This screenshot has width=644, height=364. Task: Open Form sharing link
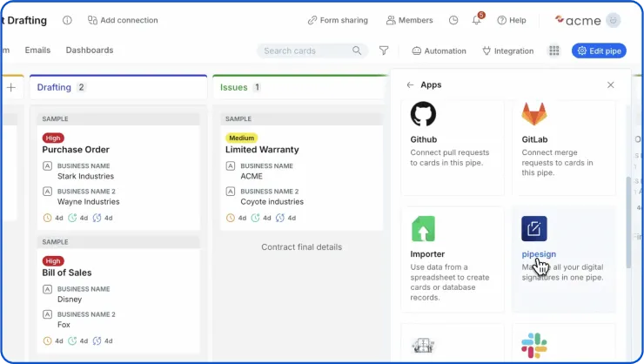pos(338,20)
